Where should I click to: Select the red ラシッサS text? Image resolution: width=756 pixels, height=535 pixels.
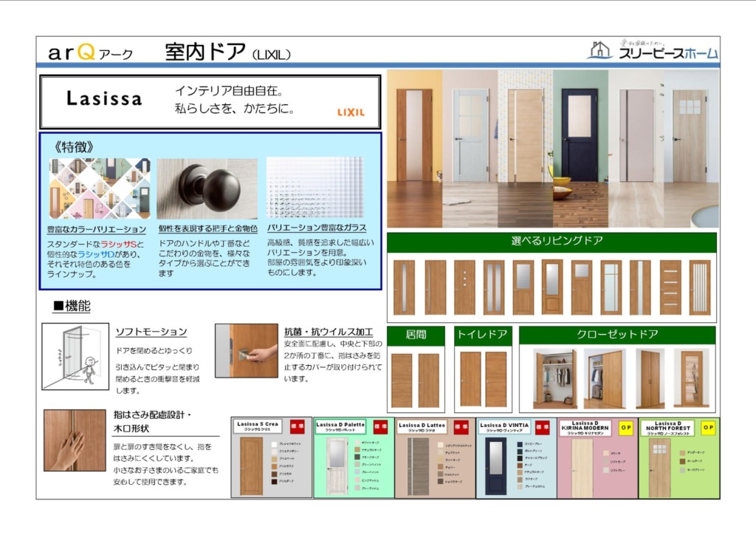pos(119,244)
